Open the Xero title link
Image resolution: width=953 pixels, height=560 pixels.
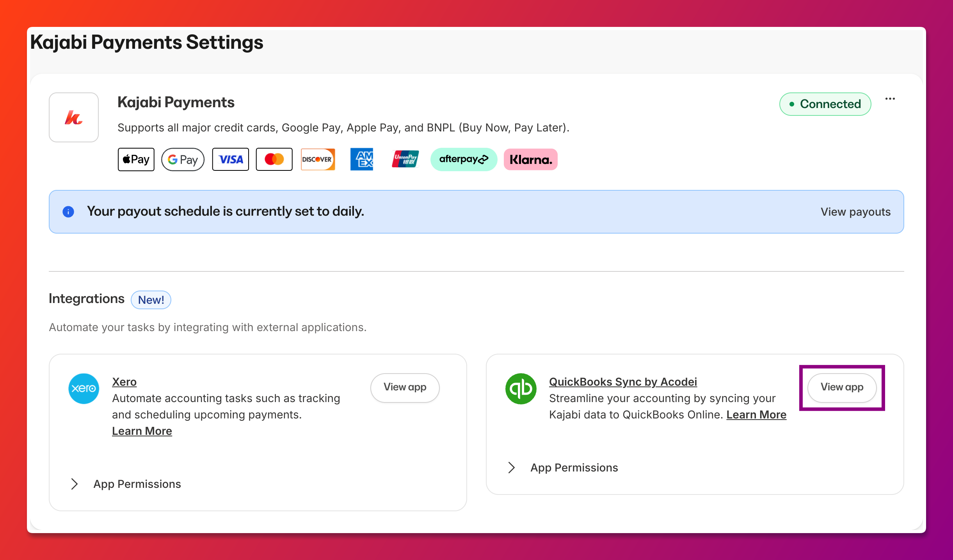click(124, 382)
